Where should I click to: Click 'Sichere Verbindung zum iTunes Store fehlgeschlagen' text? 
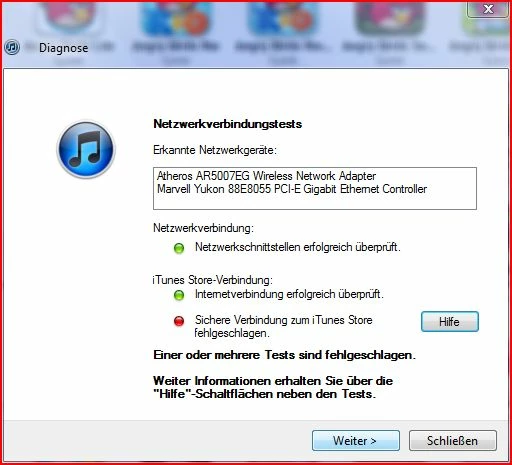pyautogui.click(x=283, y=326)
